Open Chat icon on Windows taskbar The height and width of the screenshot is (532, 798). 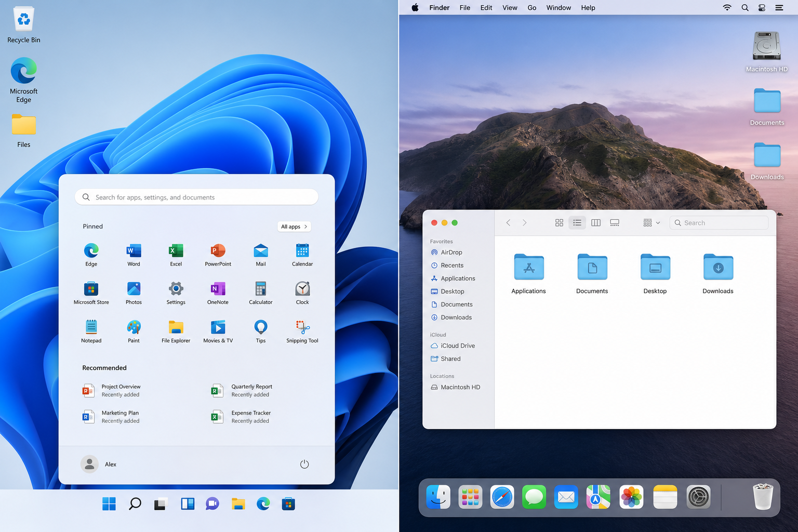pyautogui.click(x=212, y=504)
